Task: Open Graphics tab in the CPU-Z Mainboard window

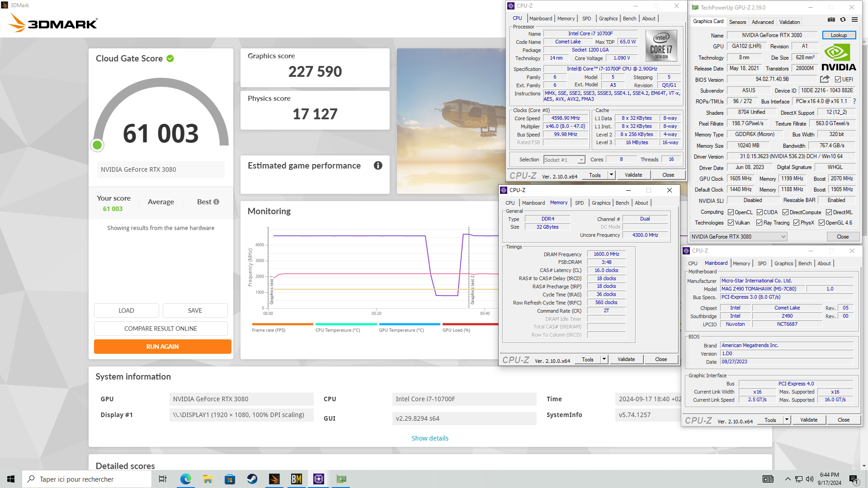Action: [x=783, y=263]
